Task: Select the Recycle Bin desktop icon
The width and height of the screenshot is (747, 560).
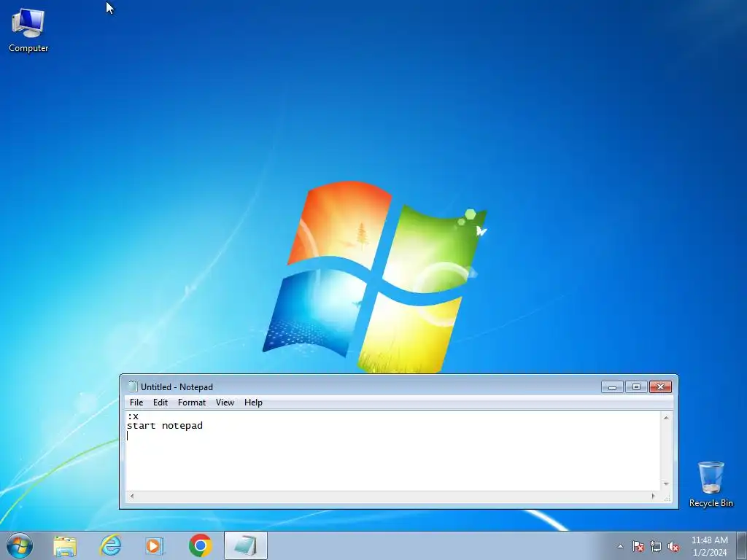Action: pyautogui.click(x=711, y=484)
